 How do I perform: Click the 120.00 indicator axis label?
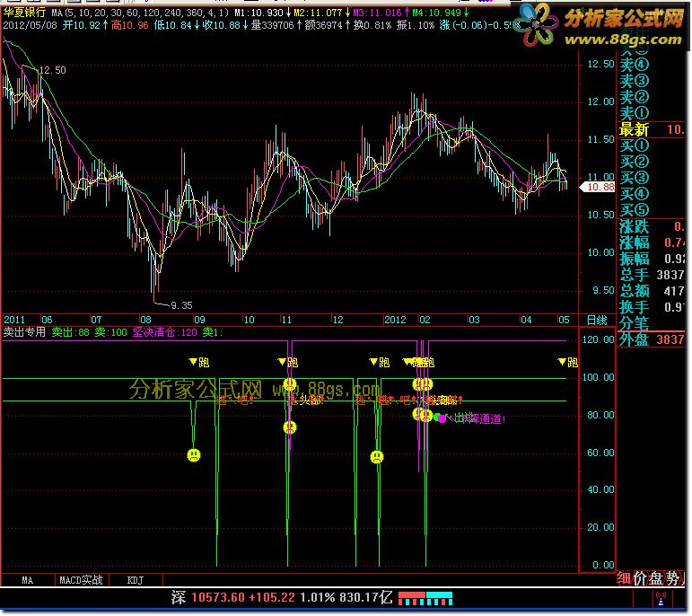pyautogui.click(x=598, y=339)
